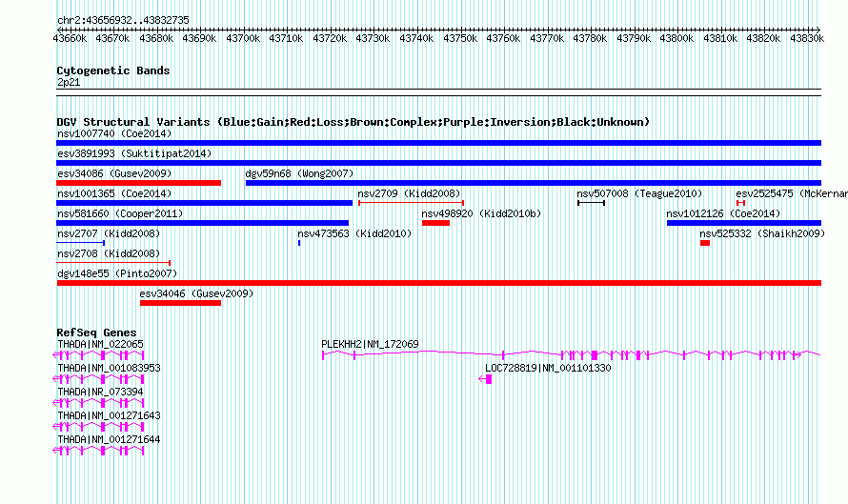The width and height of the screenshot is (848, 504).
Task: Open variant esv34046 (Gusev2009) label
Action: coord(196,293)
